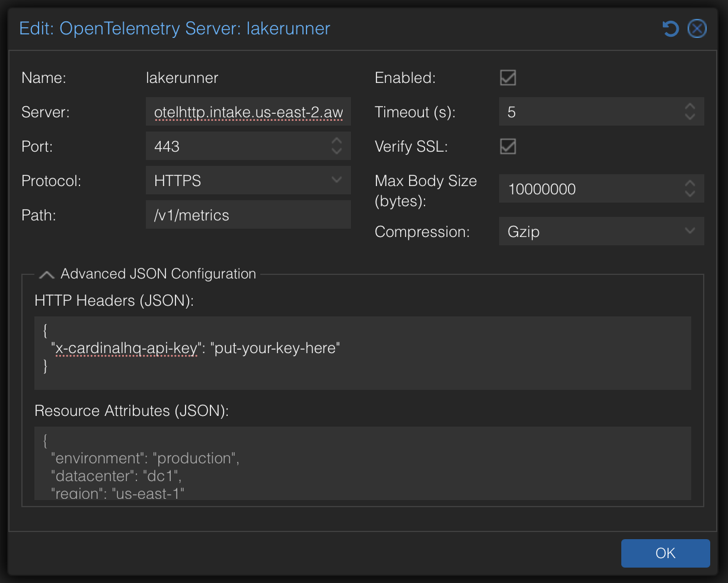Collapse the Advanced JSON Configuration section
Image resolution: width=728 pixels, height=583 pixels.
(47, 274)
